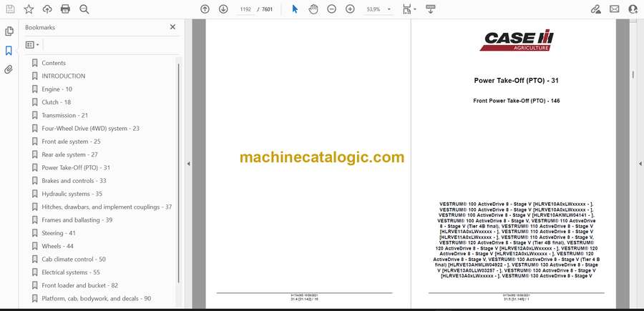Click the upload to cloud icon
644x311 pixels.
[x=47, y=9]
